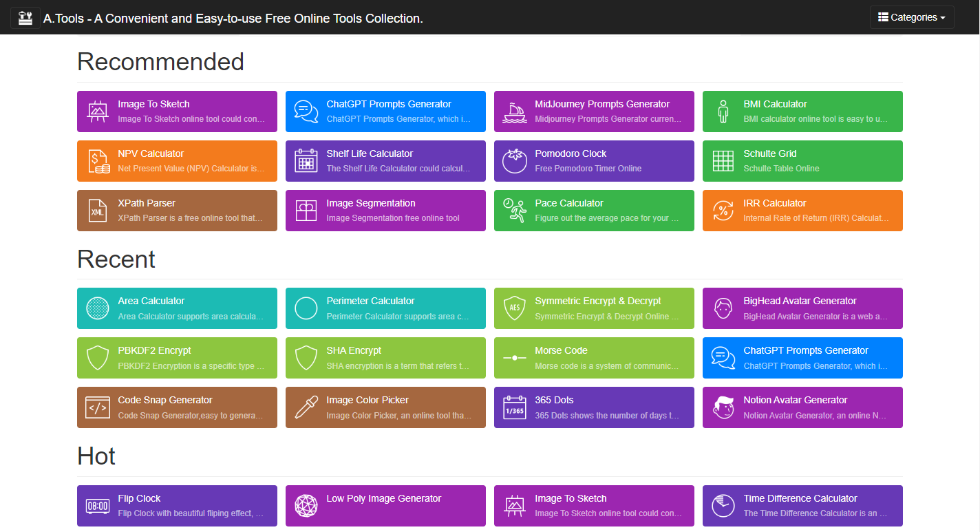Screen dimensions: 980x532
Task: Open Symmetric Encrypt & Decrypt tool
Action: [594, 308]
